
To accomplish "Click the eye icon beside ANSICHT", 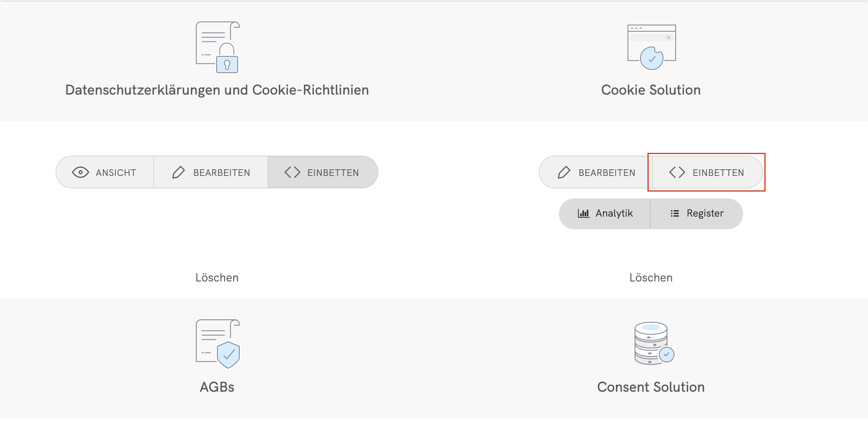I will click(x=81, y=172).
